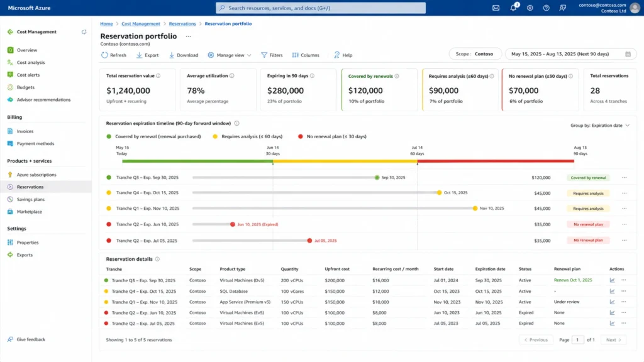Screen dimensions: 644x362
Task: Open the date range May 15 - Aug 13 picker
Action: (570, 54)
